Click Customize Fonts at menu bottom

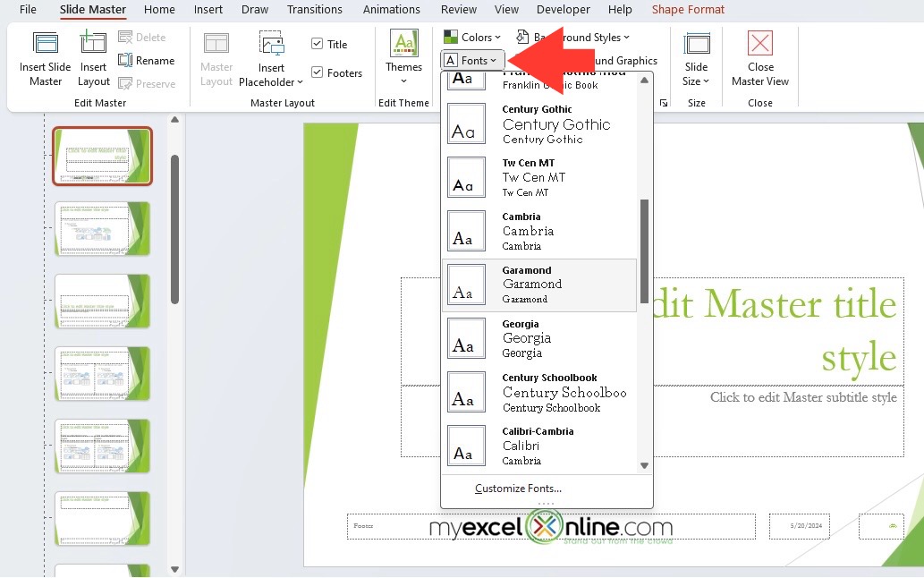coord(518,489)
